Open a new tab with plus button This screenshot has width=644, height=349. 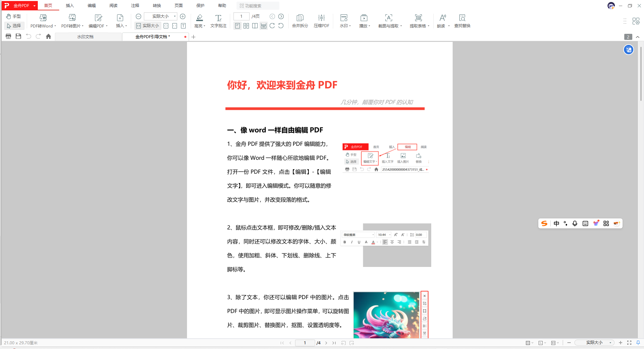(x=193, y=37)
